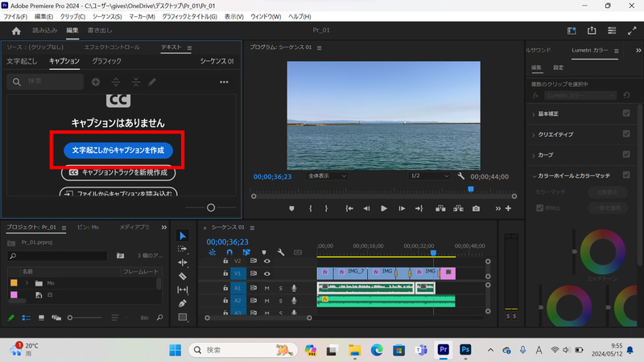Click the Lift button
This screenshot has height=362, width=644.
click(440, 208)
